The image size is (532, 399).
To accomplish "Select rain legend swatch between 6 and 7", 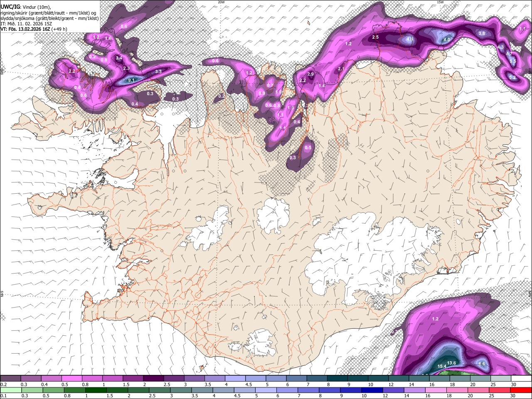I will 288,390.
